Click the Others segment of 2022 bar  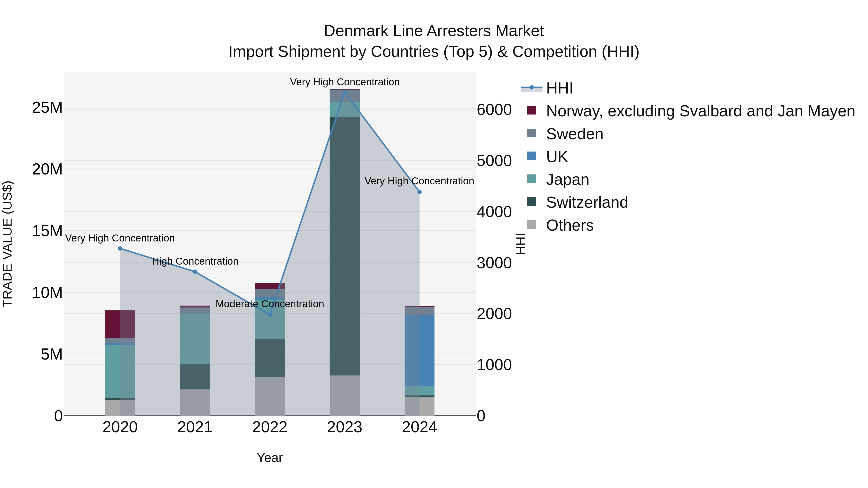270,396
